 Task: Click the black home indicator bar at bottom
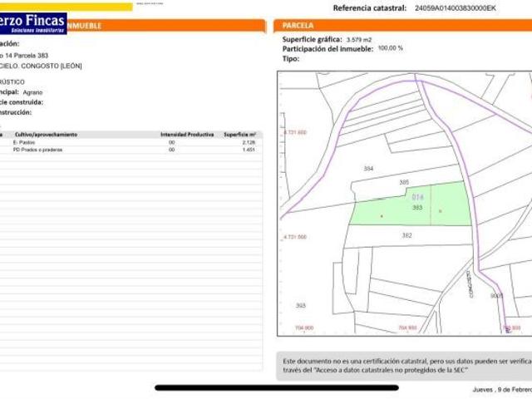pyautogui.click(x=266, y=387)
